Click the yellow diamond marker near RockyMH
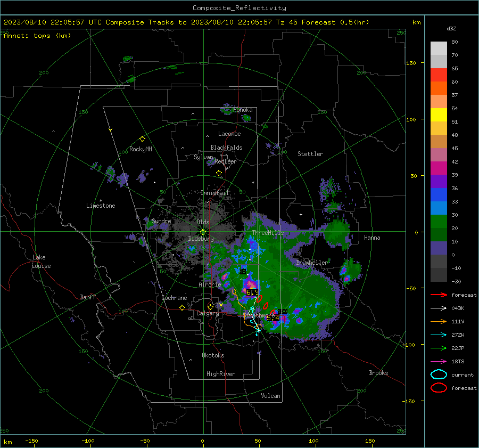479x448 pixels. (142, 139)
